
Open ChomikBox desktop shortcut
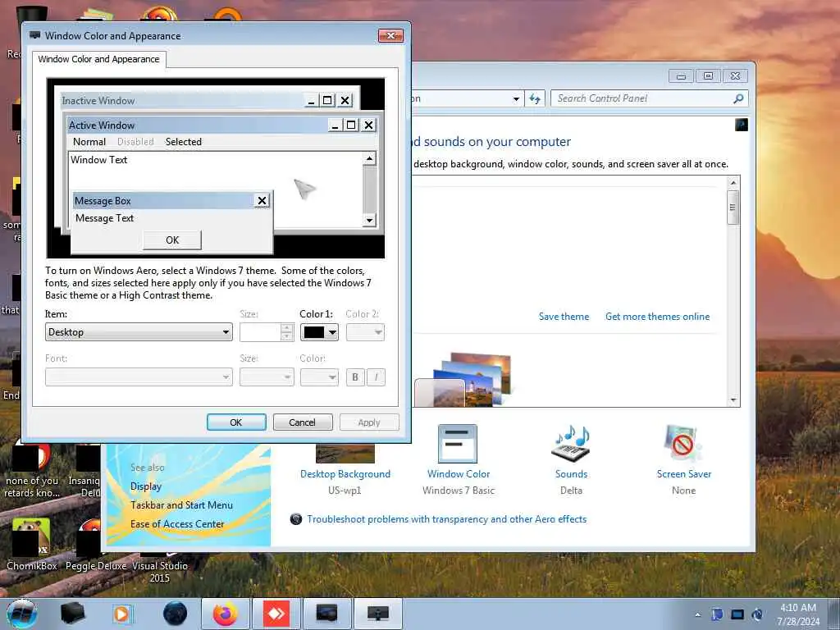click(x=32, y=543)
